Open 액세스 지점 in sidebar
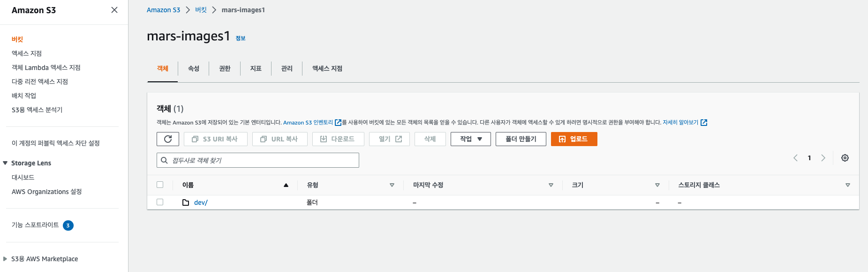Image resolution: width=868 pixels, height=272 pixels. (27, 54)
